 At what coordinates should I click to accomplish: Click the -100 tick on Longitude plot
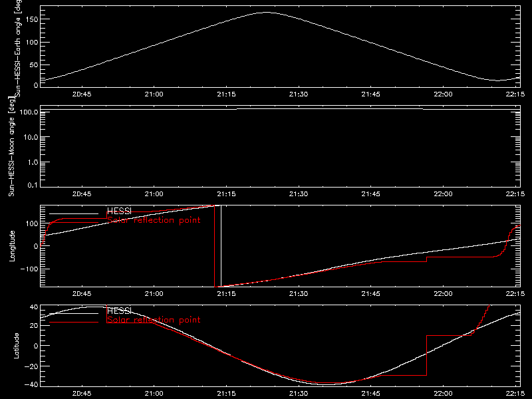29,269
